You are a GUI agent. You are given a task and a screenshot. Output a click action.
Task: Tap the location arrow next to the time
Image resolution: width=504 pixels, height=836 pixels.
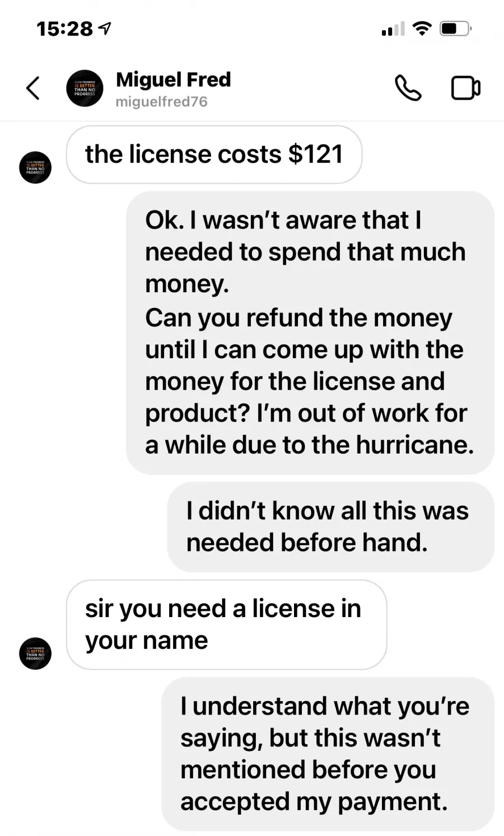[105, 28]
